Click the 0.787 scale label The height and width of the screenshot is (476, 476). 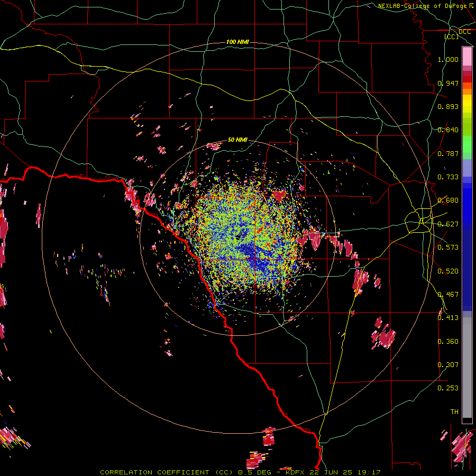click(x=448, y=153)
